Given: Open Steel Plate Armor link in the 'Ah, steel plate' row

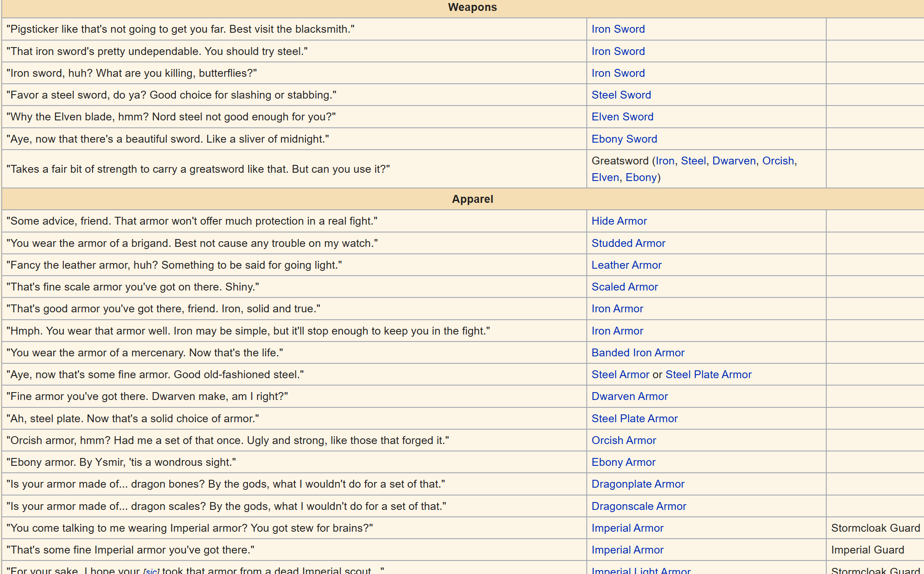Looking at the screenshot, I should (634, 419).
